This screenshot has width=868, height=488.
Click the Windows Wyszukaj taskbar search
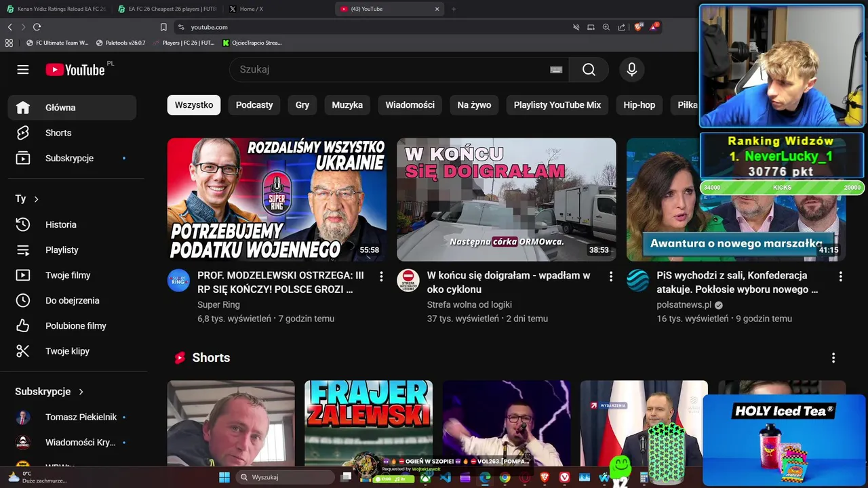285,477
